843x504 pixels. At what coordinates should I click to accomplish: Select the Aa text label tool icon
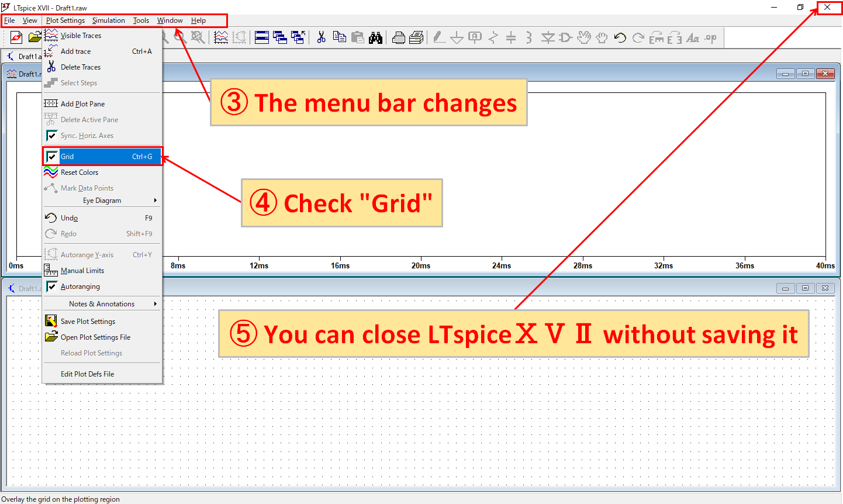click(693, 37)
